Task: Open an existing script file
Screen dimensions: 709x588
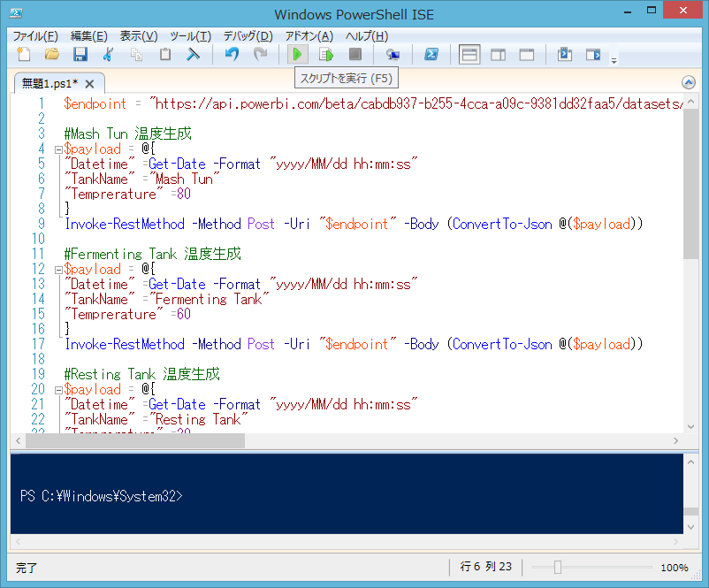Action: coord(52,54)
